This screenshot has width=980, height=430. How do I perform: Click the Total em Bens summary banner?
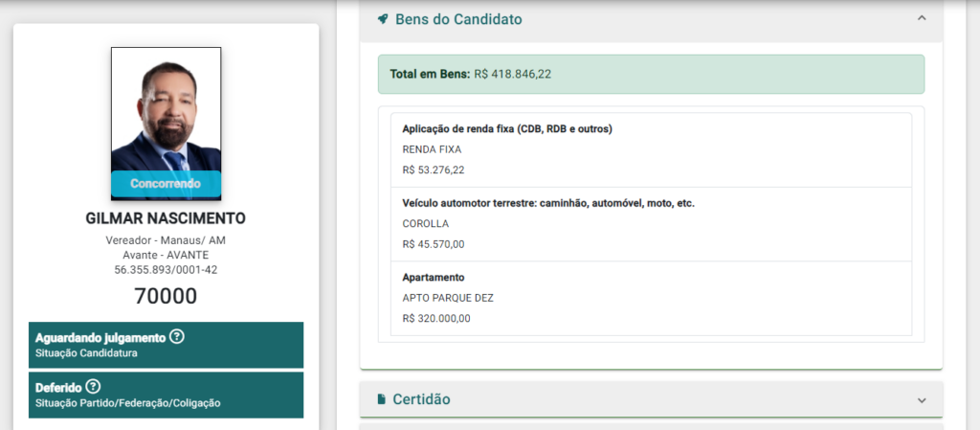point(651,74)
